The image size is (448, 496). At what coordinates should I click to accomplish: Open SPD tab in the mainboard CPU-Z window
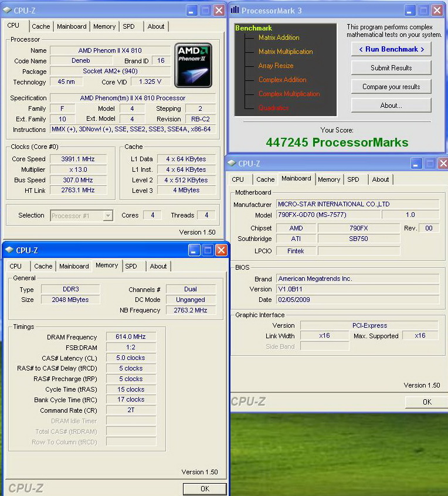[x=353, y=179]
